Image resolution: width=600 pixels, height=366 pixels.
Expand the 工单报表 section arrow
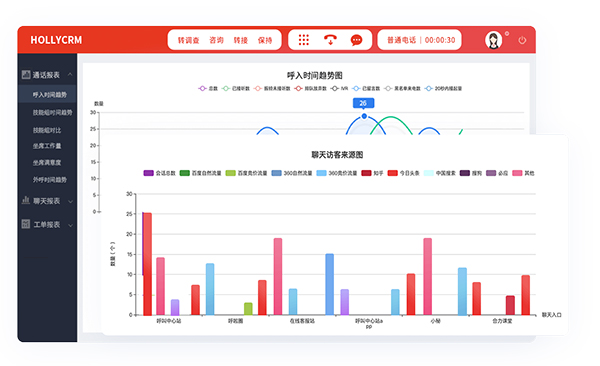(70, 225)
